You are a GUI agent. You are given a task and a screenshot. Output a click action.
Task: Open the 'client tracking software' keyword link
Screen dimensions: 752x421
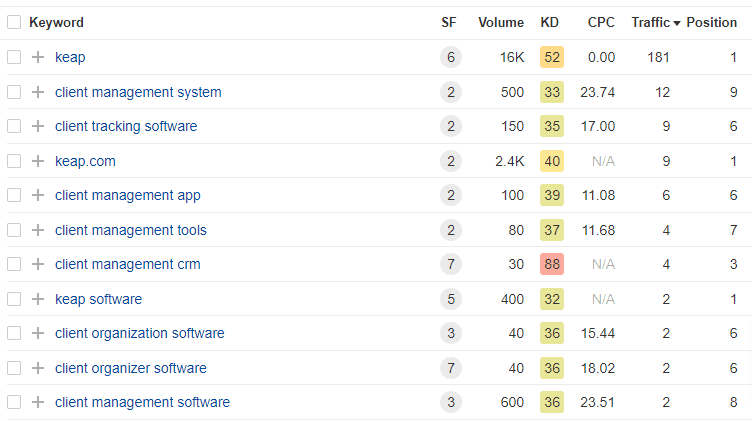(126, 126)
